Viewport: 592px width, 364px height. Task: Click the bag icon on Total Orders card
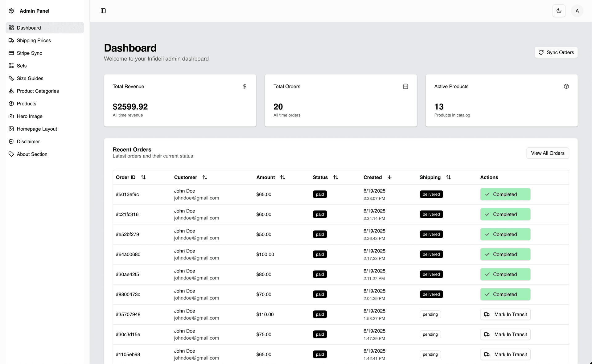pyautogui.click(x=405, y=86)
